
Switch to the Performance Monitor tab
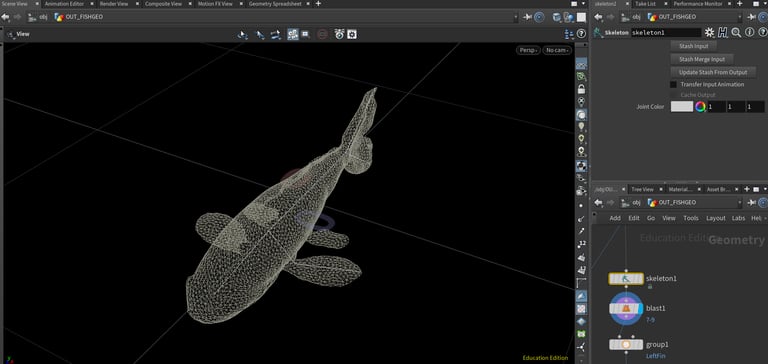[x=698, y=3]
